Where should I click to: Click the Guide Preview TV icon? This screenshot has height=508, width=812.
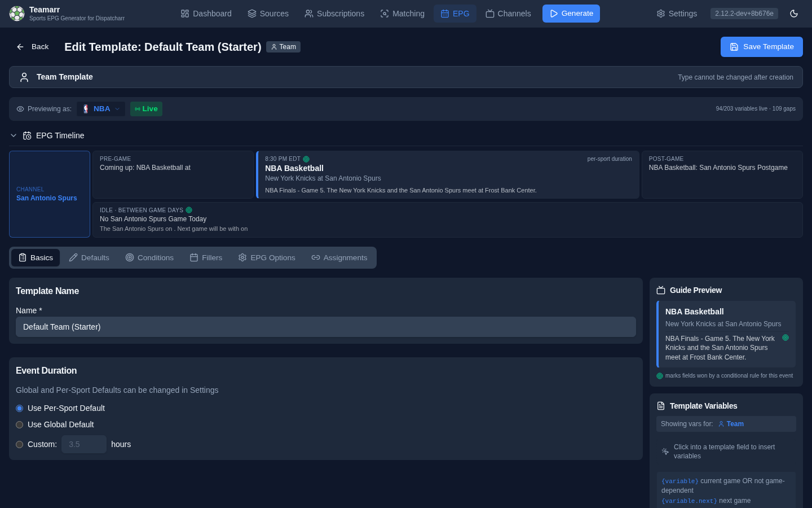pyautogui.click(x=661, y=290)
